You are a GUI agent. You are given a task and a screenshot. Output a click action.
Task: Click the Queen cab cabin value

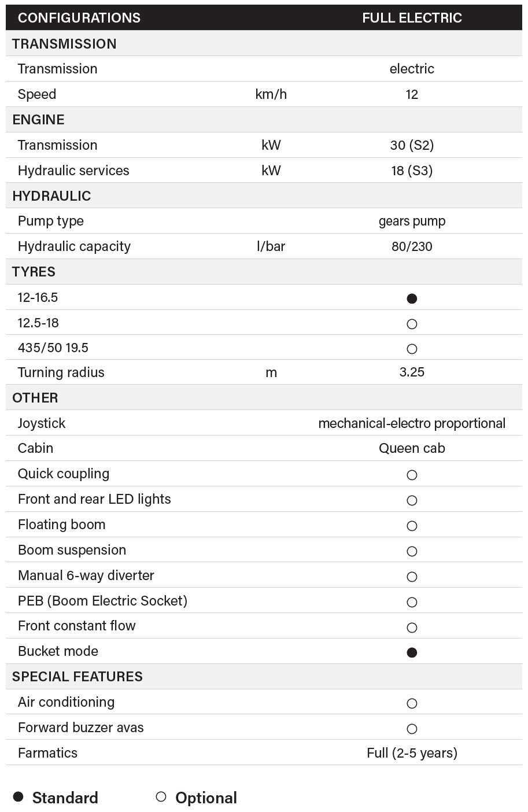click(x=412, y=448)
